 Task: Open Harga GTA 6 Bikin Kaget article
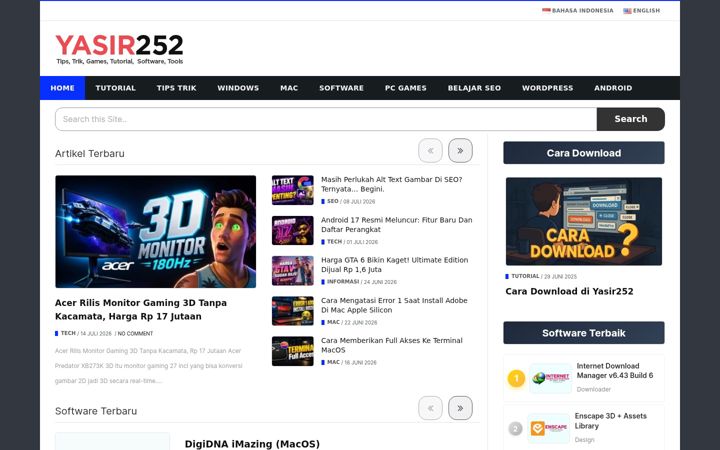(x=394, y=264)
